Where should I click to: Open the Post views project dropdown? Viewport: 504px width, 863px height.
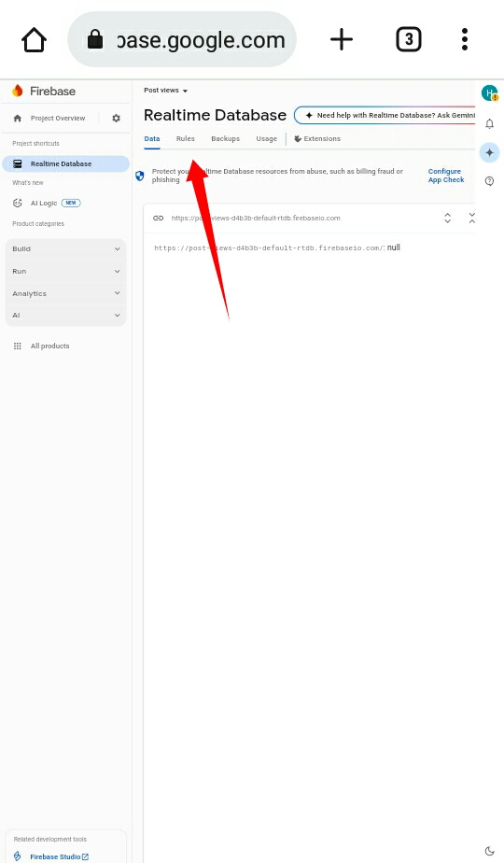coord(165,91)
